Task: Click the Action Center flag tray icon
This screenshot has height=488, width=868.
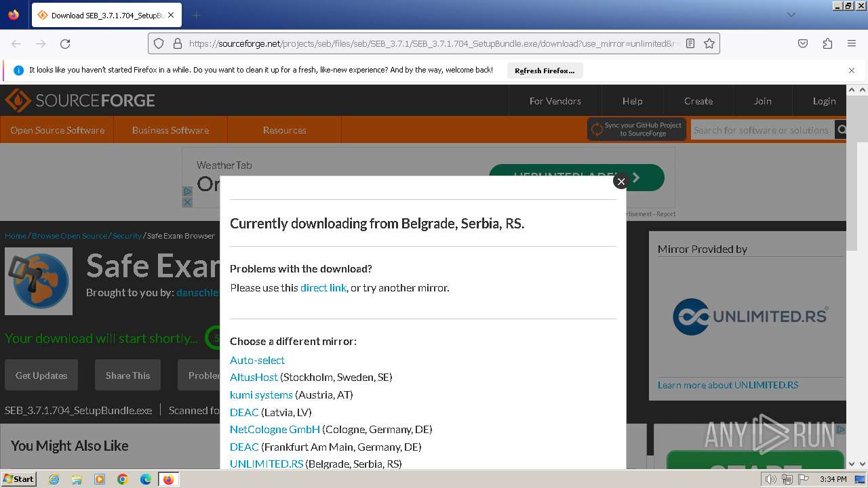Action: (x=804, y=479)
